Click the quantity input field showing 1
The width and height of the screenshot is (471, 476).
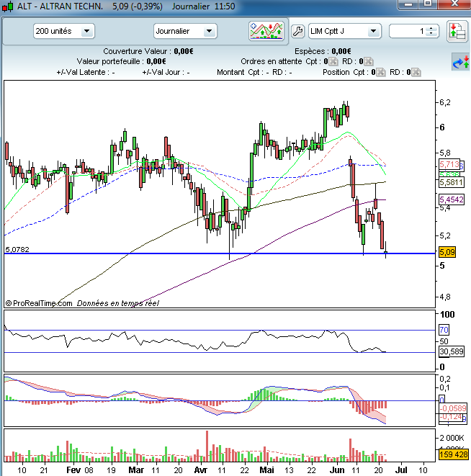point(408,31)
